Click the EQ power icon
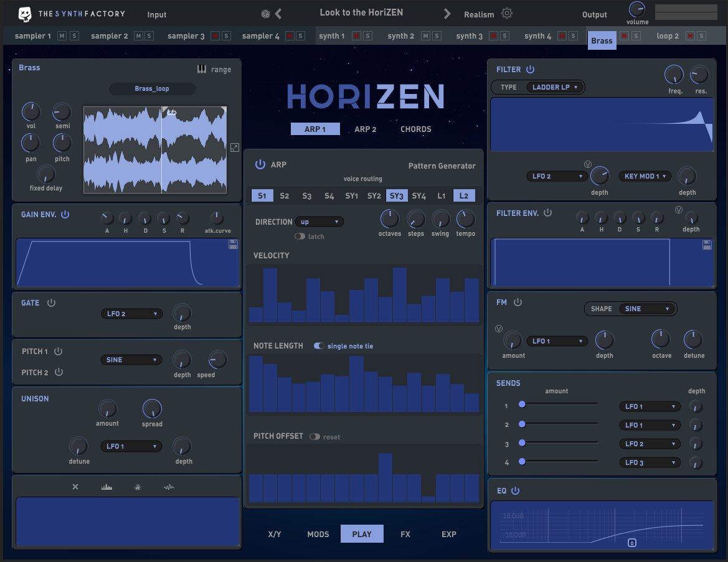 [x=515, y=491]
